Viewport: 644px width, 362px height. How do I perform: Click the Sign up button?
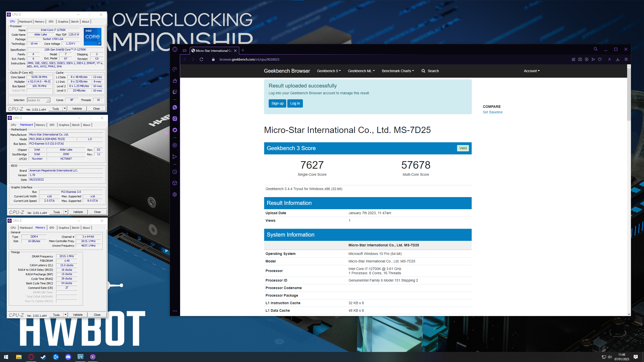pos(277,103)
